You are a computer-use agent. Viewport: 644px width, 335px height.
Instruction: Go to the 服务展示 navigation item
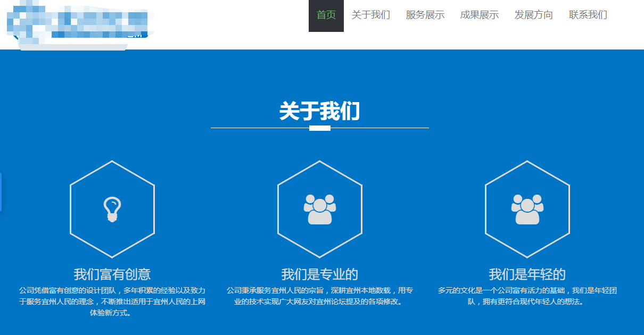425,15
